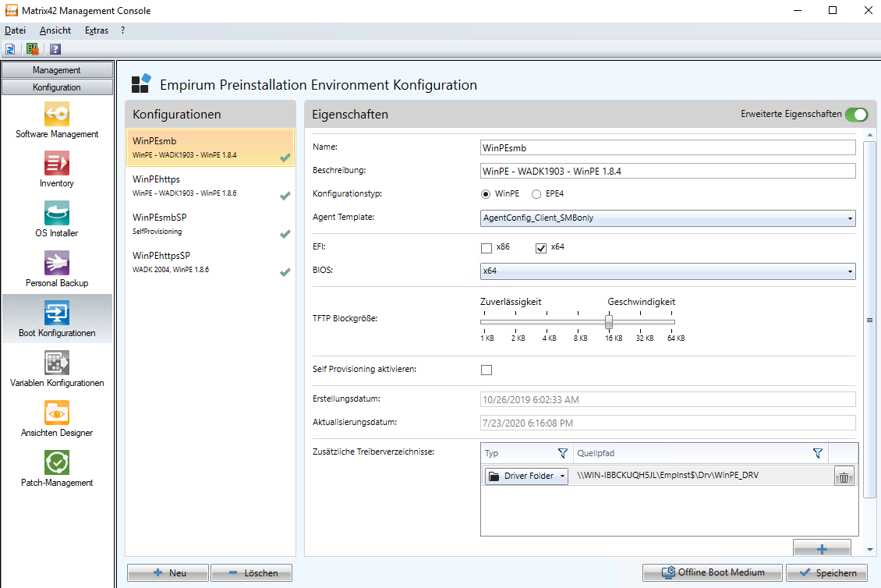The width and height of the screenshot is (881, 588).
Task: Uncheck the EFI x64 checkbox
Action: (x=541, y=248)
